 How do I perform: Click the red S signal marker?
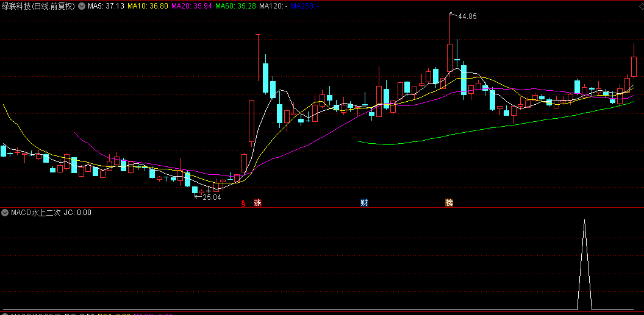click(243, 203)
